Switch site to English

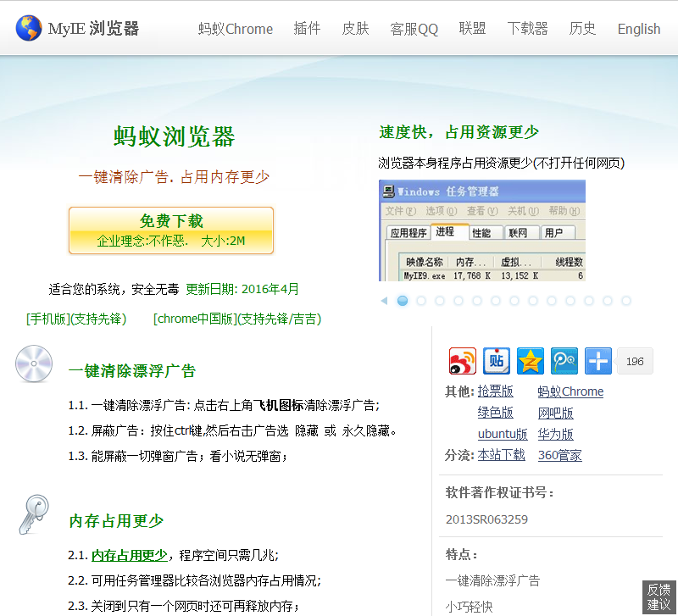[x=639, y=29]
